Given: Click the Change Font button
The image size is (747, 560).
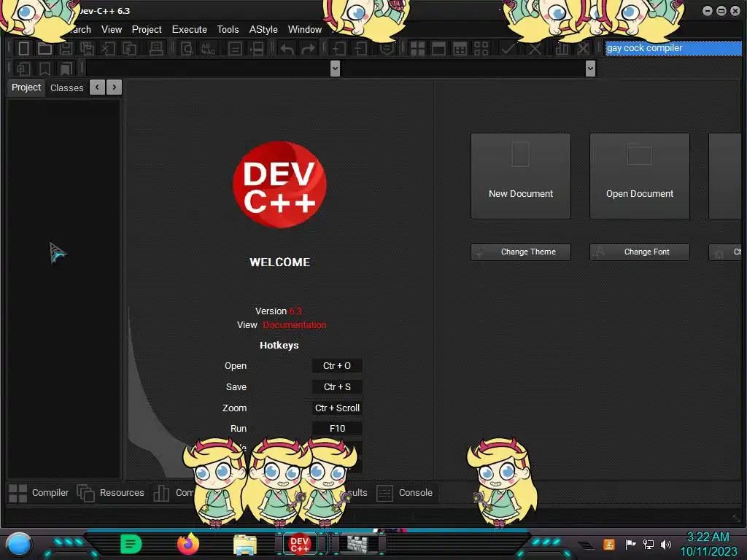Looking at the screenshot, I should [639, 252].
